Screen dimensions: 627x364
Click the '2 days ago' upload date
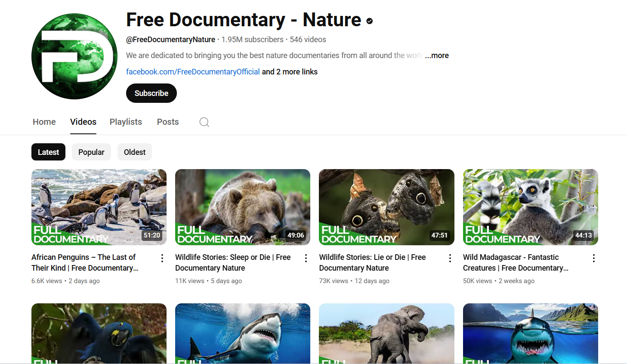(84, 281)
